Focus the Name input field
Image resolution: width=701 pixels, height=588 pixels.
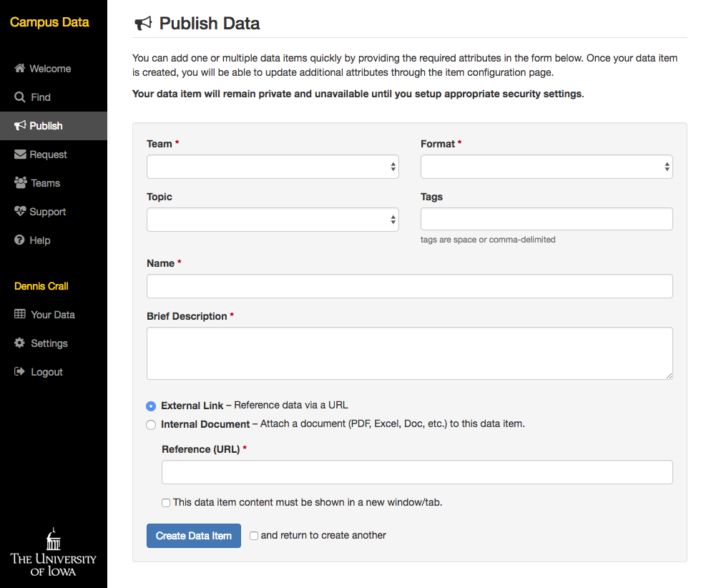[x=409, y=286]
